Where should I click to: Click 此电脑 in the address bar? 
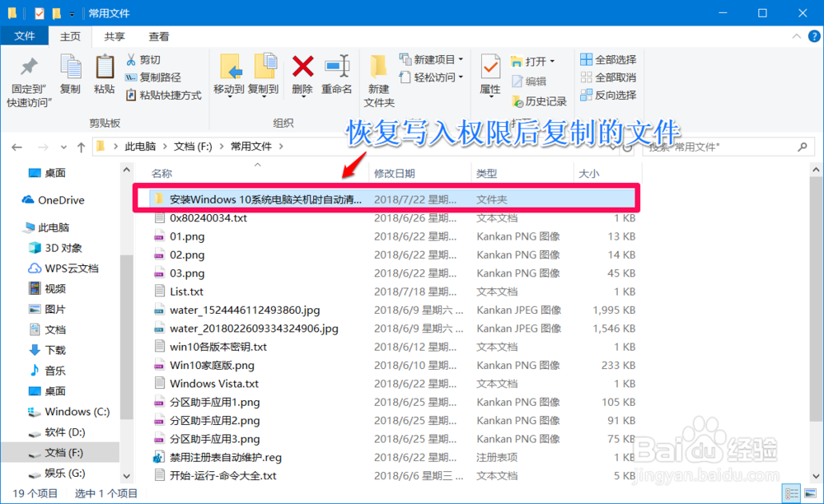pyautogui.click(x=140, y=147)
